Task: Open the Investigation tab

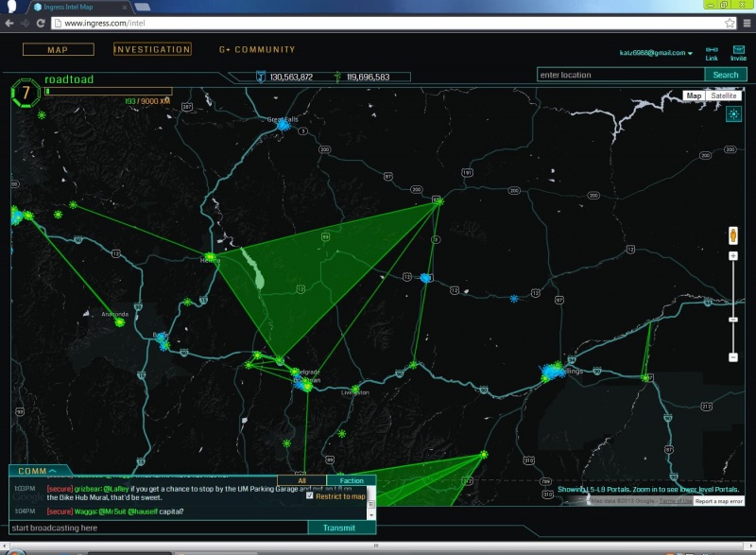Action: tap(152, 49)
